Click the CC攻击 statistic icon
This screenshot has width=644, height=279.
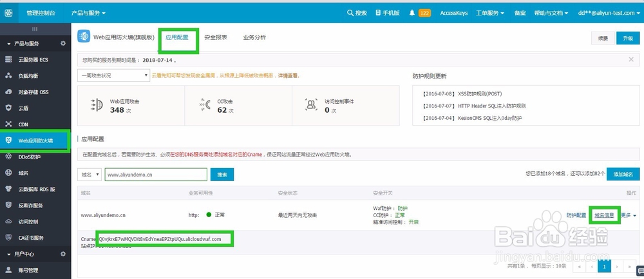click(x=205, y=105)
